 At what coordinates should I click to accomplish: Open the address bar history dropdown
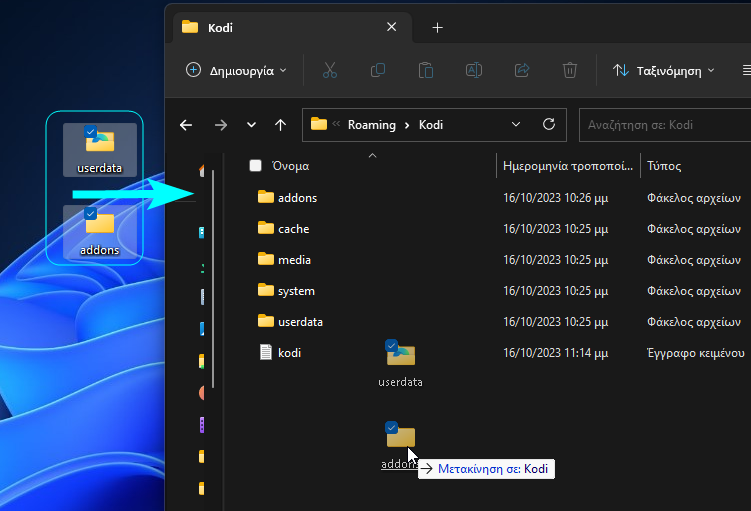tap(515, 125)
